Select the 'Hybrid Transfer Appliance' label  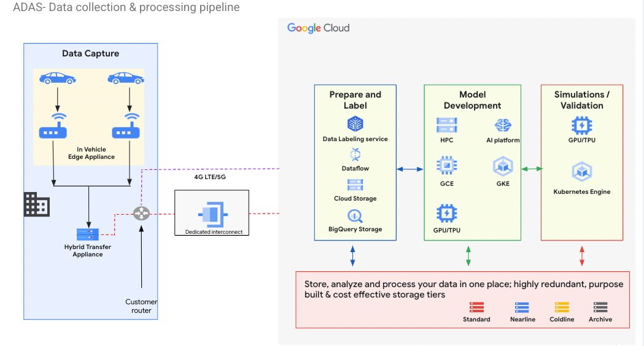(x=87, y=250)
